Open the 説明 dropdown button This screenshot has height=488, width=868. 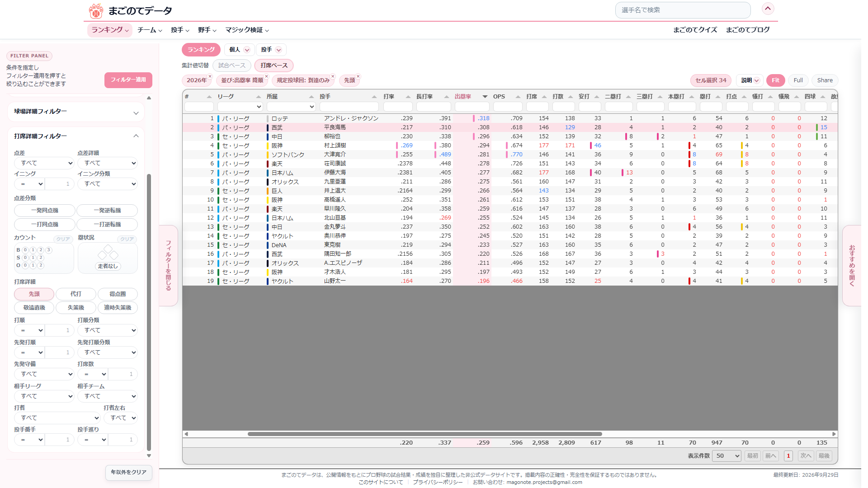coord(750,80)
